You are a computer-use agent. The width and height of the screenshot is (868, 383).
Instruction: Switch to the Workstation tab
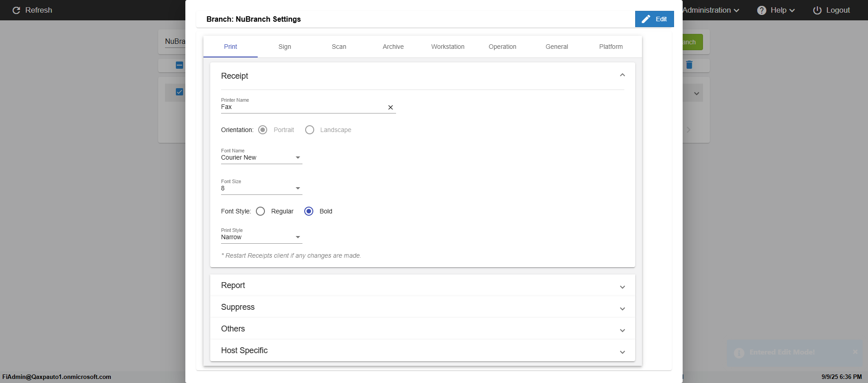448,47
